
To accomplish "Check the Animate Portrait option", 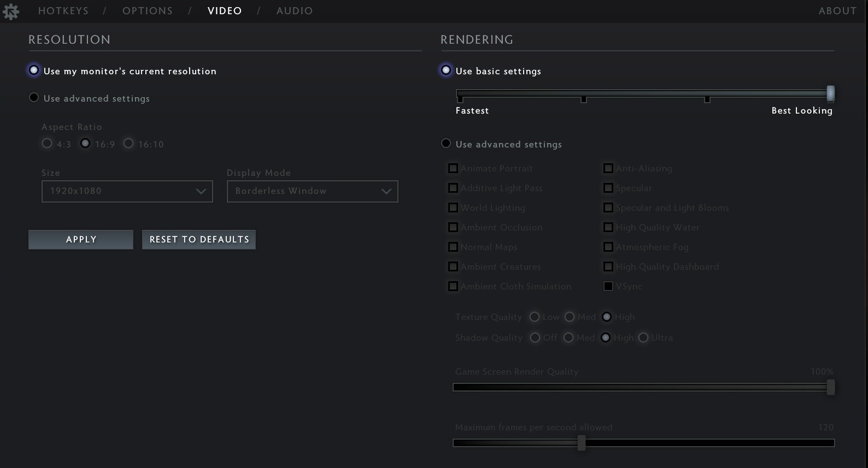I will 453,168.
